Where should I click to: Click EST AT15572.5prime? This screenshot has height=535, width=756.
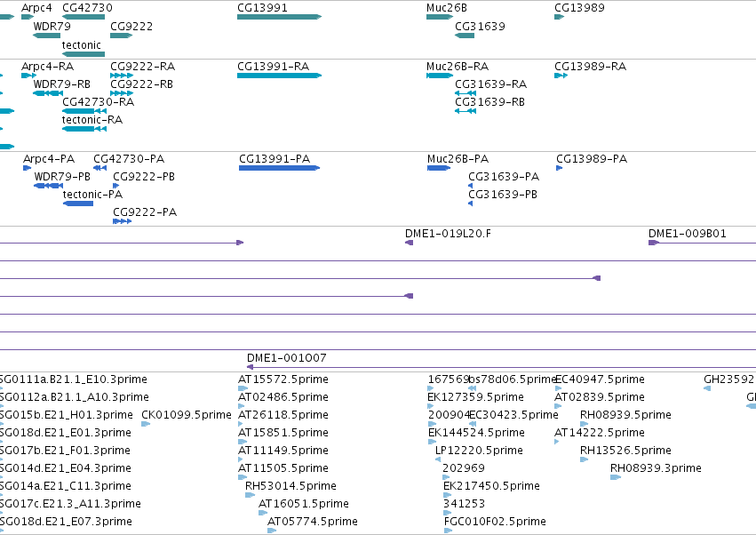283,379
